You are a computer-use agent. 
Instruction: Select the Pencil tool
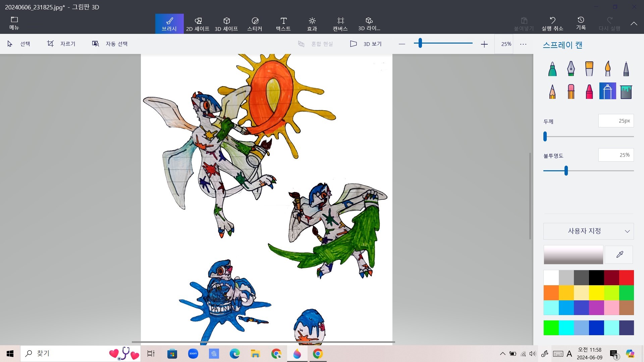click(552, 91)
